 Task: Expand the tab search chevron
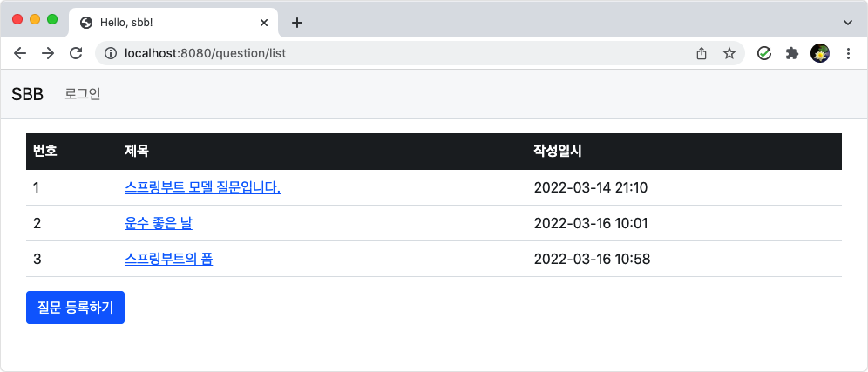pyautogui.click(x=847, y=23)
